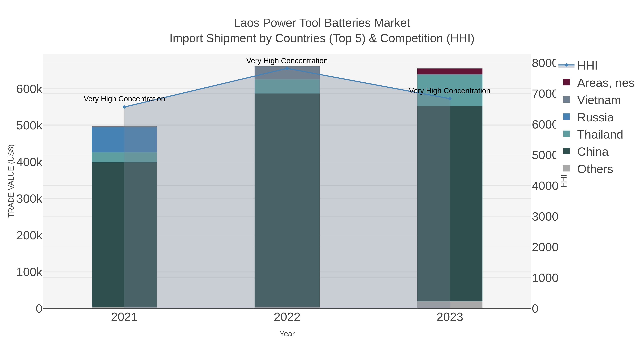Screen dimensions: 644x362
Task: Click the Year axis title
Action: pos(287,334)
